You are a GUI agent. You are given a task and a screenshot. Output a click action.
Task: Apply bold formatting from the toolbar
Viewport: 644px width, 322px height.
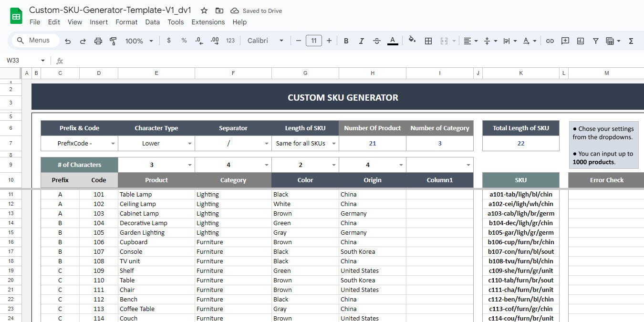[x=346, y=41]
